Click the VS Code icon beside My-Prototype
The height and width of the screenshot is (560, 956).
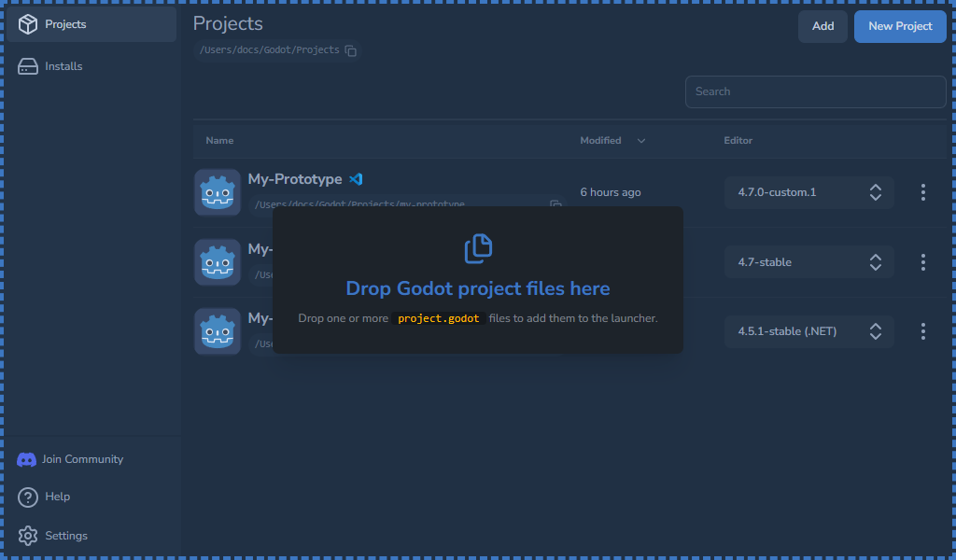[356, 179]
